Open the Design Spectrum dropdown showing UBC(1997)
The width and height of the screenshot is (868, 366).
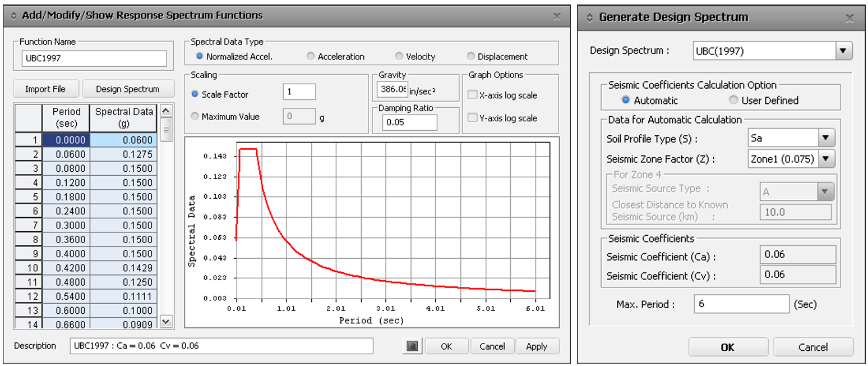pyautogui.click(x=842, y=51)
